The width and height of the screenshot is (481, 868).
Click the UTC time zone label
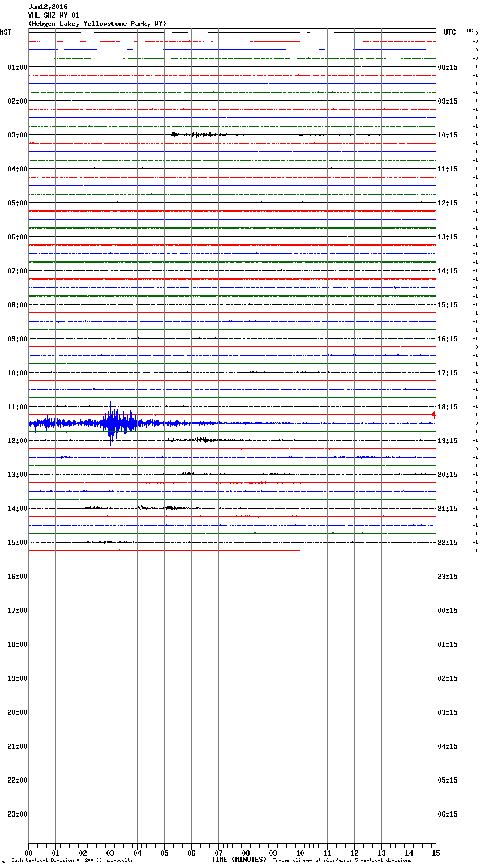(450, 32)
